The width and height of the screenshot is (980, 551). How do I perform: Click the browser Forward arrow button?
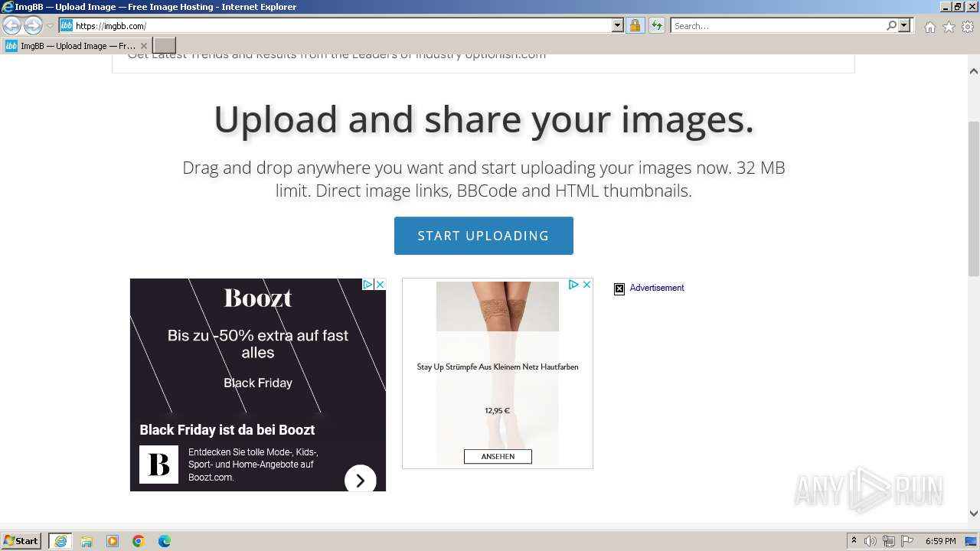click(33, 26)
